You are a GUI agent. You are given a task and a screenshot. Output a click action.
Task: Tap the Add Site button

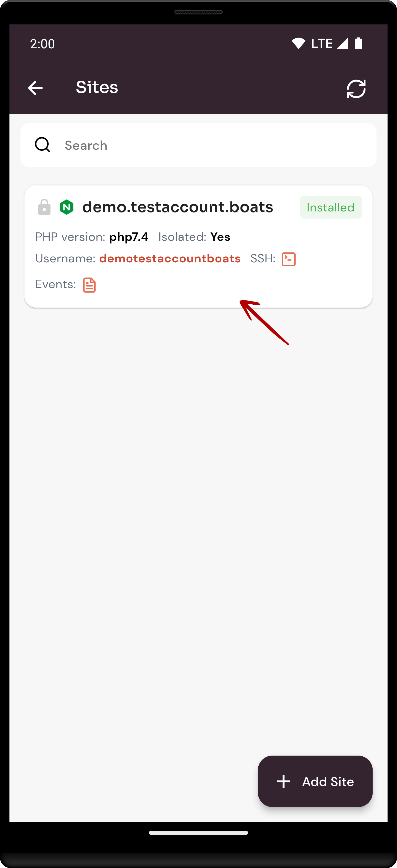[315, 781]
